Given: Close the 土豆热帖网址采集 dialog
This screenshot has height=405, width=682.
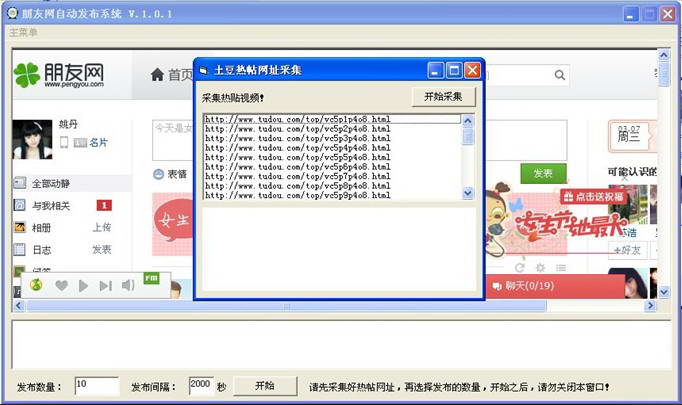Looking at the screenshot, I should click(472, 70).
